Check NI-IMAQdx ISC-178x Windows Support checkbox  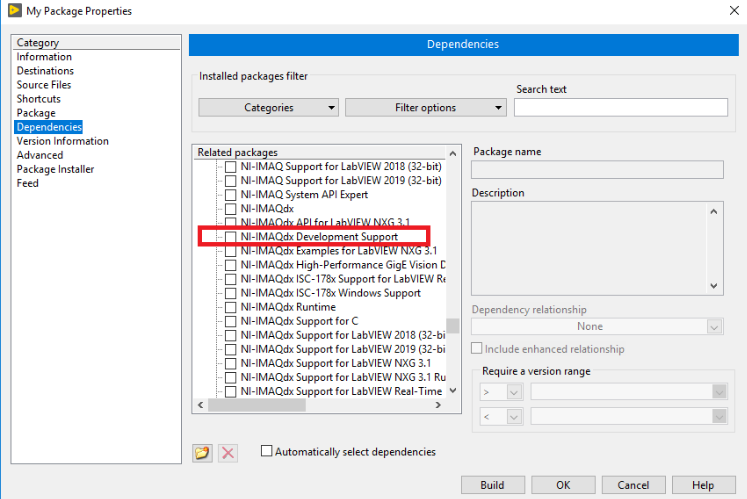(x=231, y=293)
